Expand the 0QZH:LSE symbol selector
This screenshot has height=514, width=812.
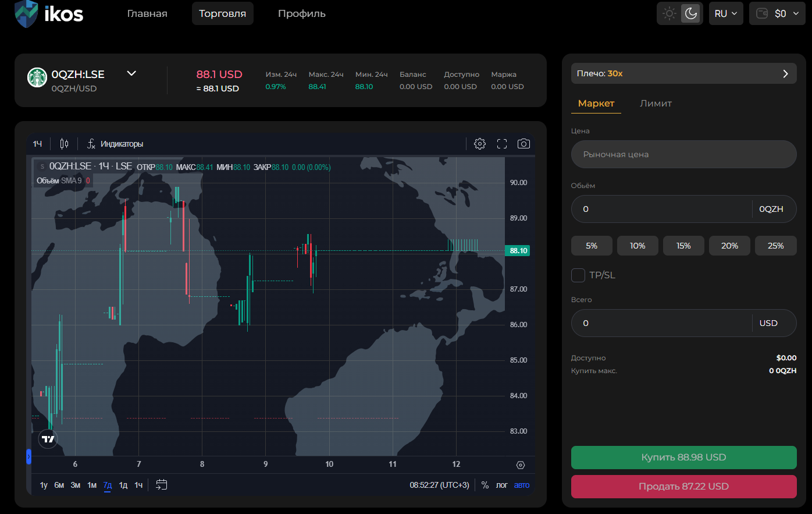(131, 73)
